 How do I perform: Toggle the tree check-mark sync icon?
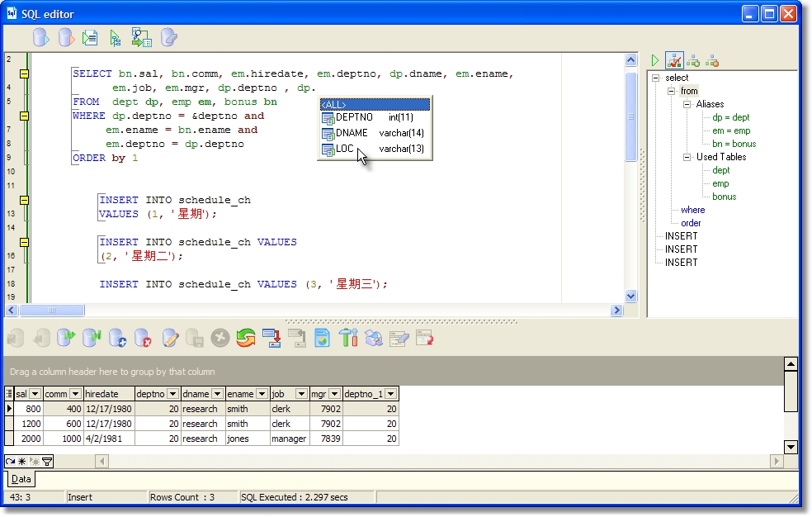(x=674, y=60)
